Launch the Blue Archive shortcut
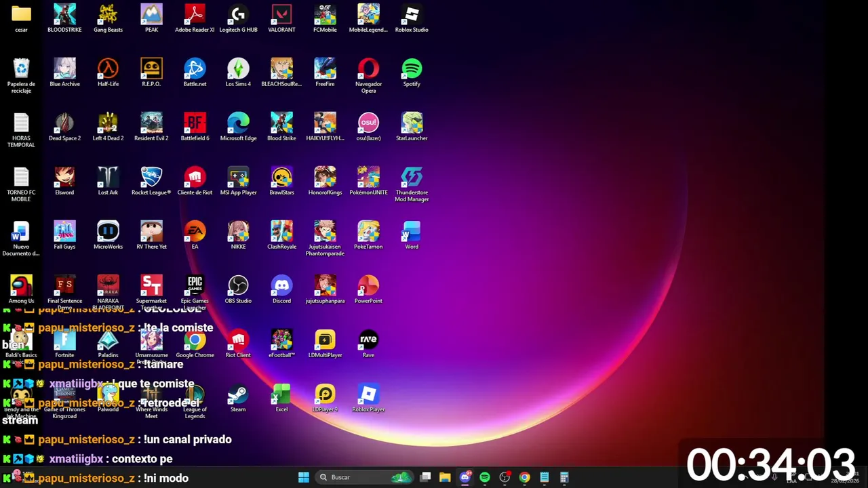 [x=64, y=73]
